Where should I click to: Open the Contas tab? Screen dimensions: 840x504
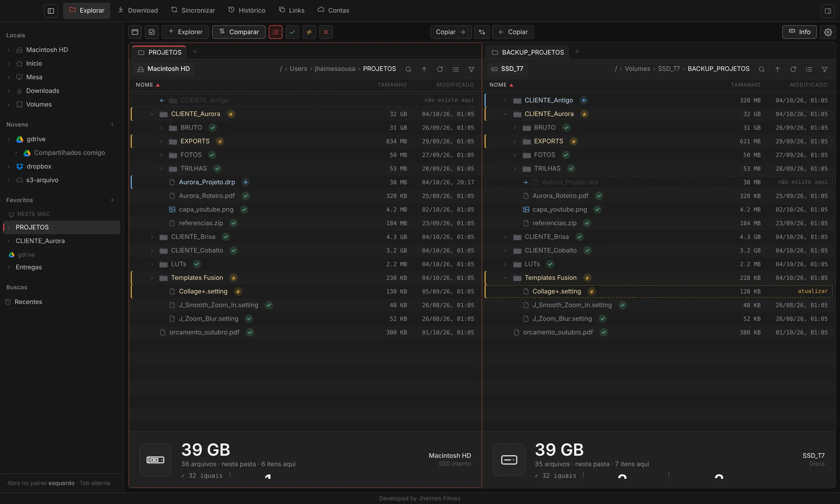tap(333, 10)
